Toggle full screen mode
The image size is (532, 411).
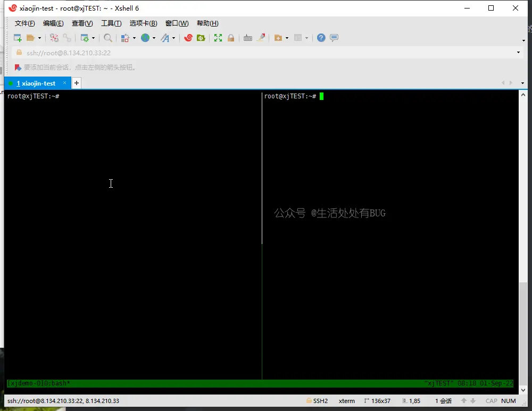pyautogui.click(x=218, y=38)
